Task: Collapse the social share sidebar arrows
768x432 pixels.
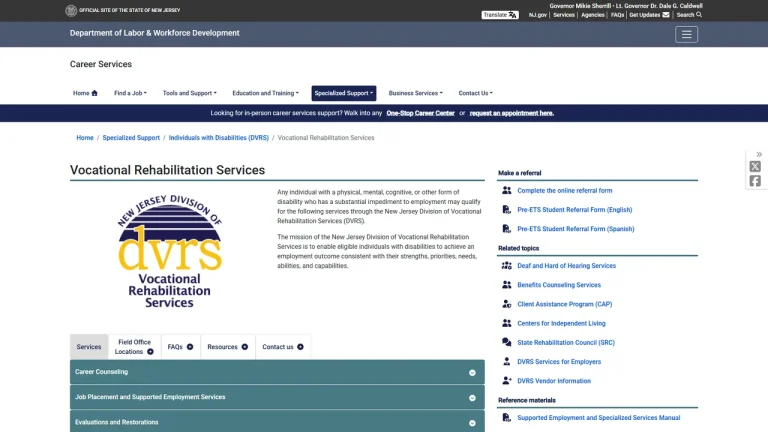Action: (x=759, y=154)
